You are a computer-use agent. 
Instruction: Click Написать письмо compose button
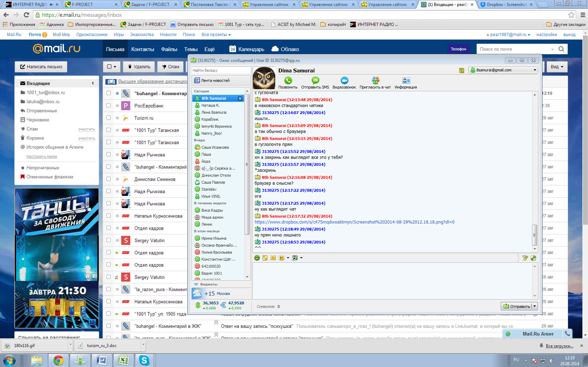coord(41,66)
